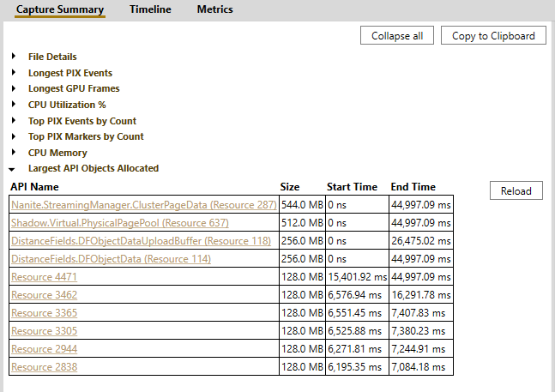The width and height of the screenshot is (555, 392).
Task: Select the 6,271.81 ms start time cell
Action: (357, 349)
